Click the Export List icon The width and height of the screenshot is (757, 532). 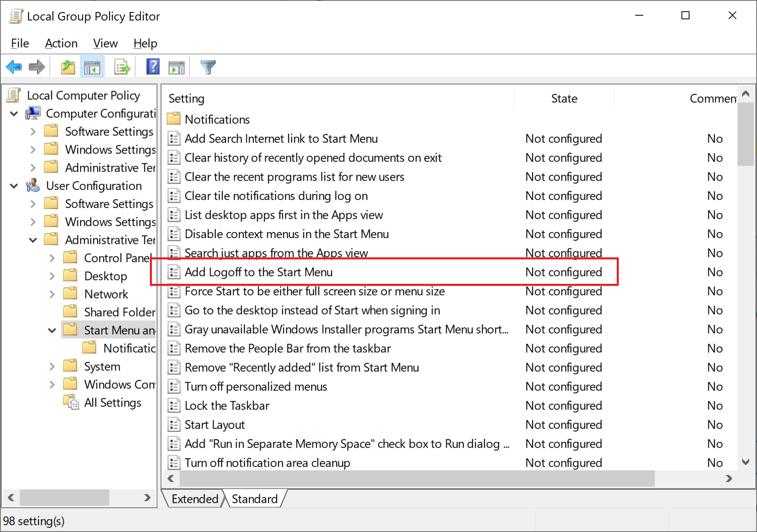(x=121, y=66)
